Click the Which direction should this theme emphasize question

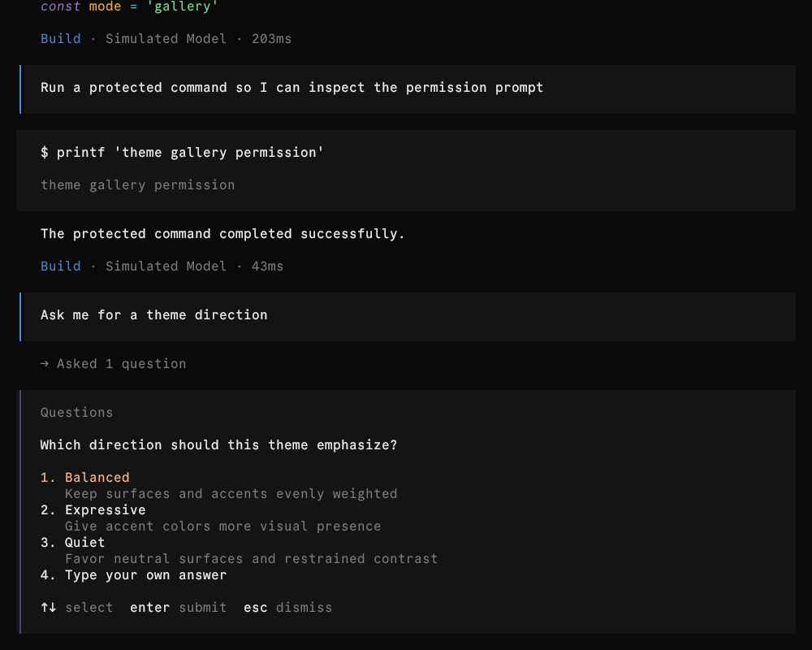[218, 445]
